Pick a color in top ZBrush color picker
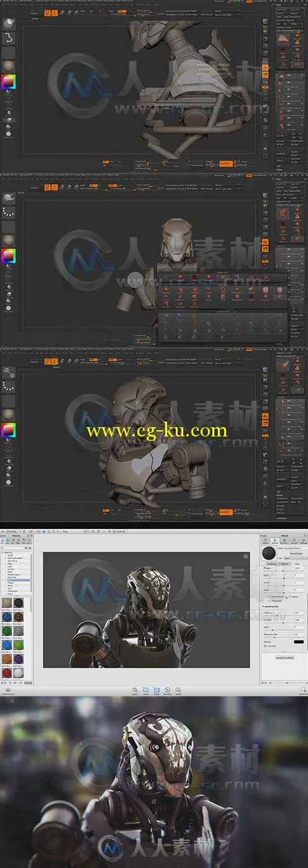Screen dimensions: 308x868 coord(9,81)
